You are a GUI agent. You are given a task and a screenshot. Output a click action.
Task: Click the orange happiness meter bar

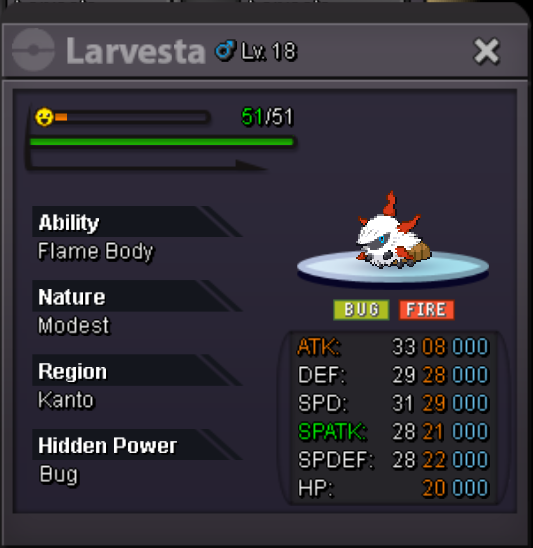[x=132, y=117]
